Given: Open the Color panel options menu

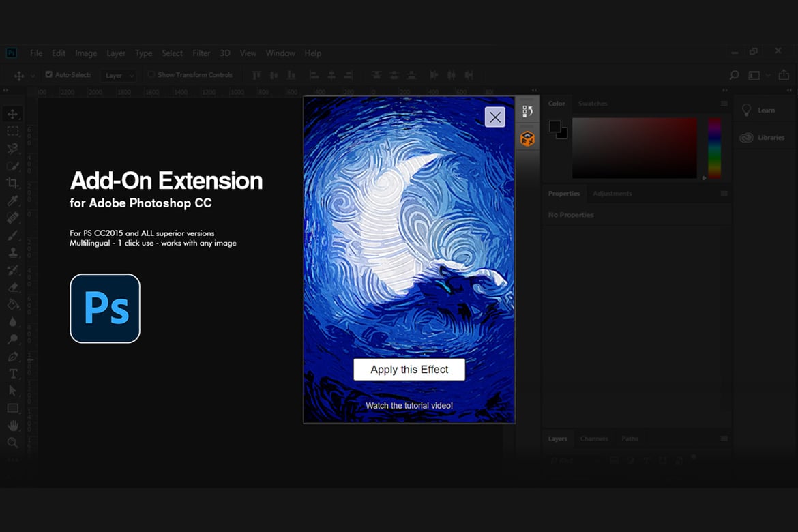Looking at the screenshot, I should pos(724,104).
